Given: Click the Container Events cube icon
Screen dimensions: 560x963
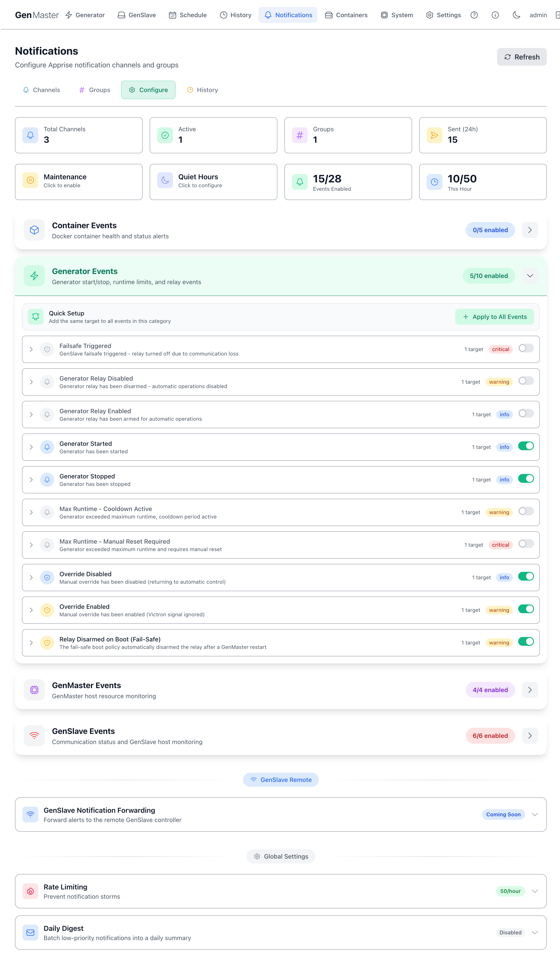Looking at the screenshot, I should (34, 230).
